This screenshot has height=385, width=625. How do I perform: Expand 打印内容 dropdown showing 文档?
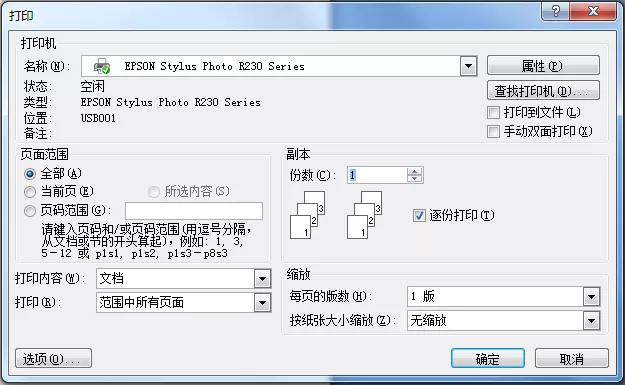(x=262, y=279)
